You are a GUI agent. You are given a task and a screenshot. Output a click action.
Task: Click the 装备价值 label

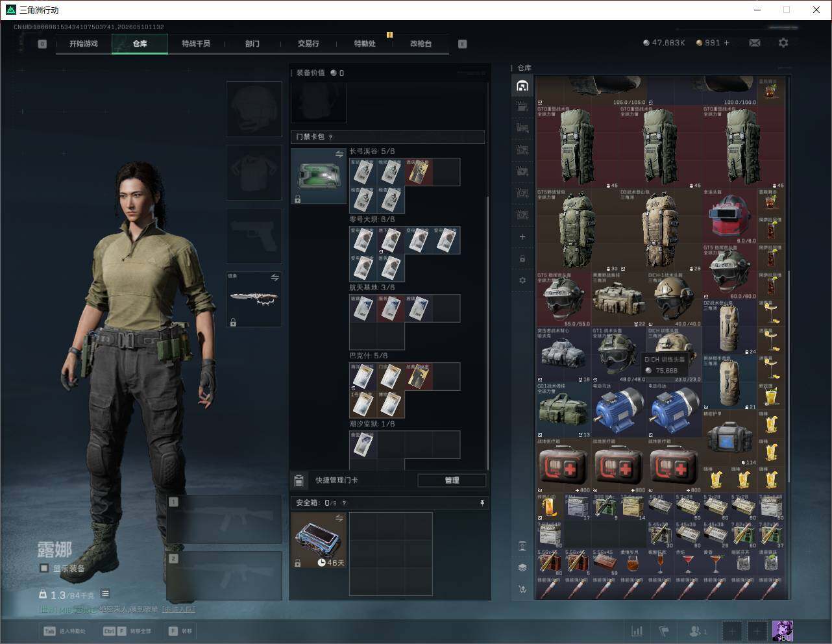tap(310, 73)
